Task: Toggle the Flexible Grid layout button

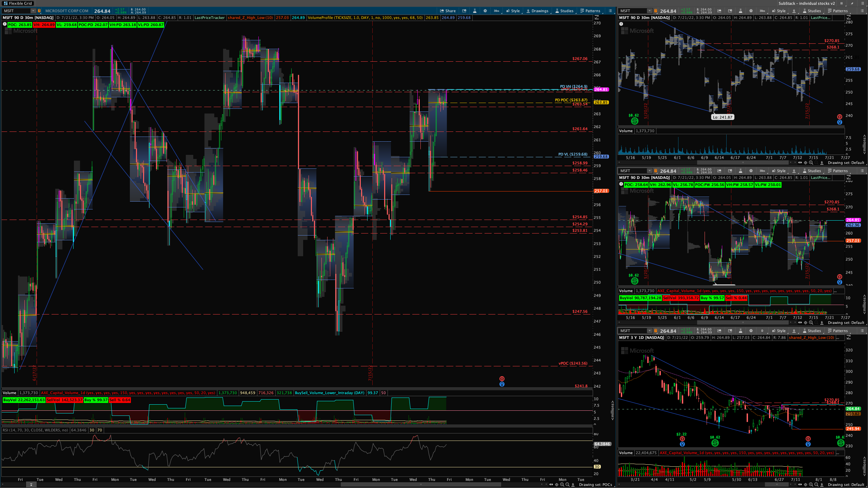Action: tap(18, 3)
